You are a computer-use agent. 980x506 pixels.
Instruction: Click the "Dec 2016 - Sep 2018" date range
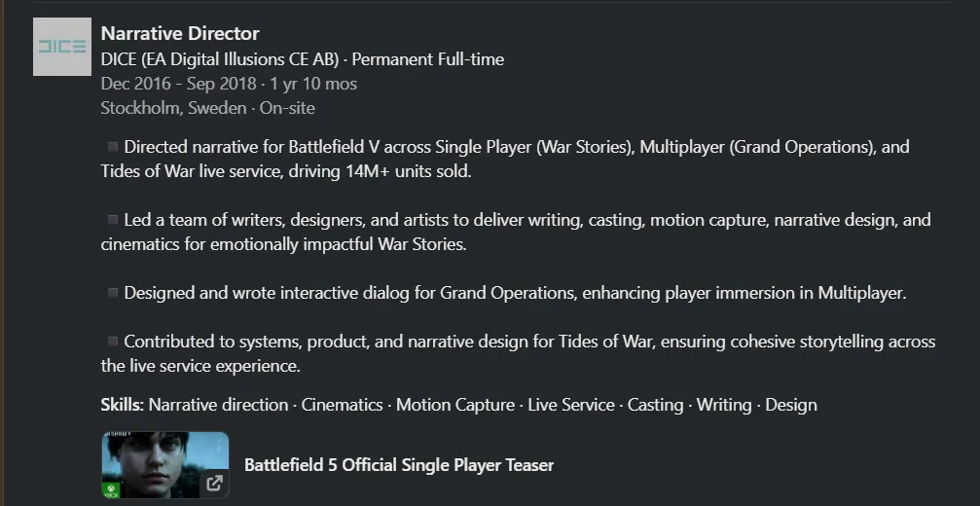click(178, 84)
